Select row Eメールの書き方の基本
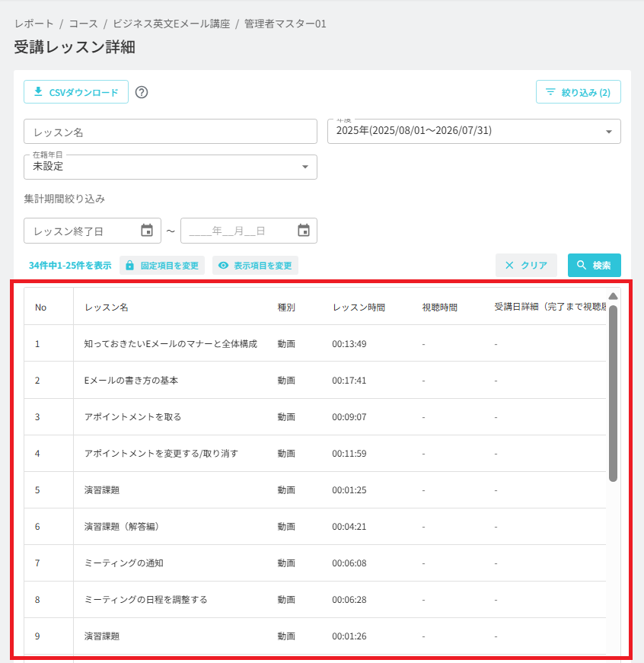This screenshot has height=663, width=644. [x=315, y=380]
